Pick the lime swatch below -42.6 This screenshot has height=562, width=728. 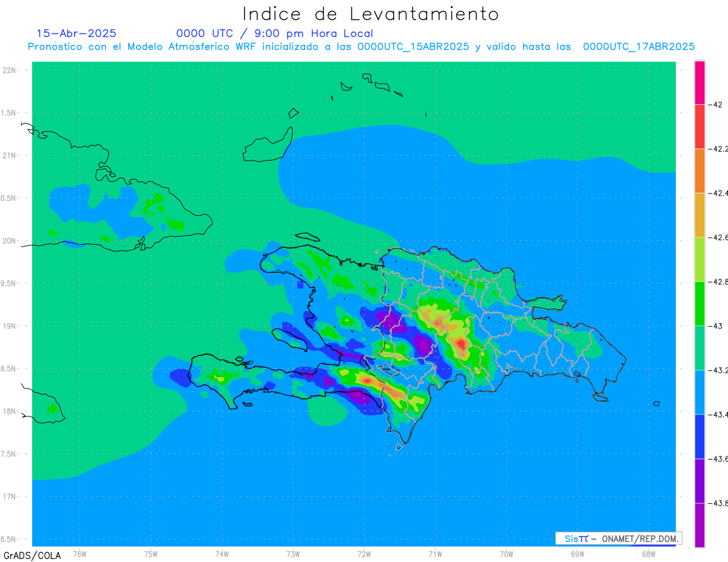click(699, 259)
